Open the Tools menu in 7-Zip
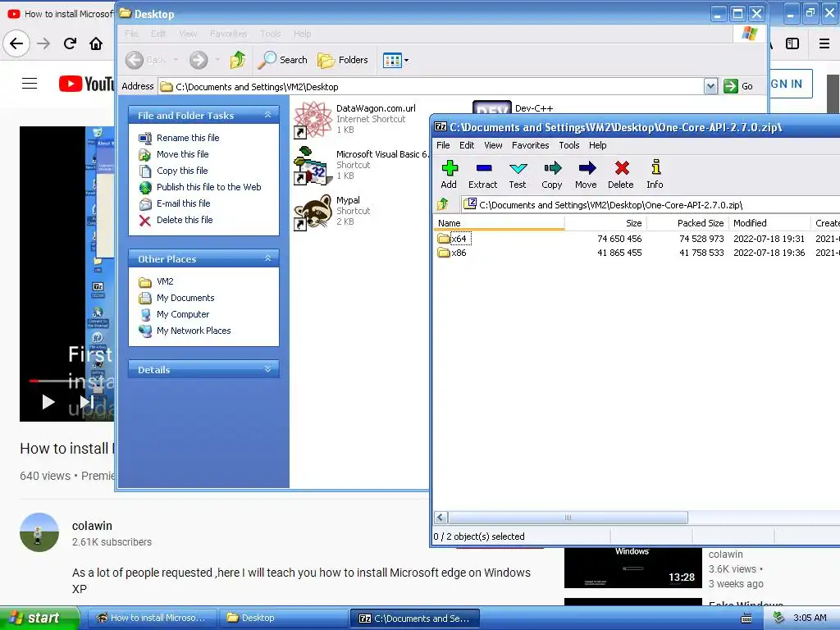 click(569, 145)
